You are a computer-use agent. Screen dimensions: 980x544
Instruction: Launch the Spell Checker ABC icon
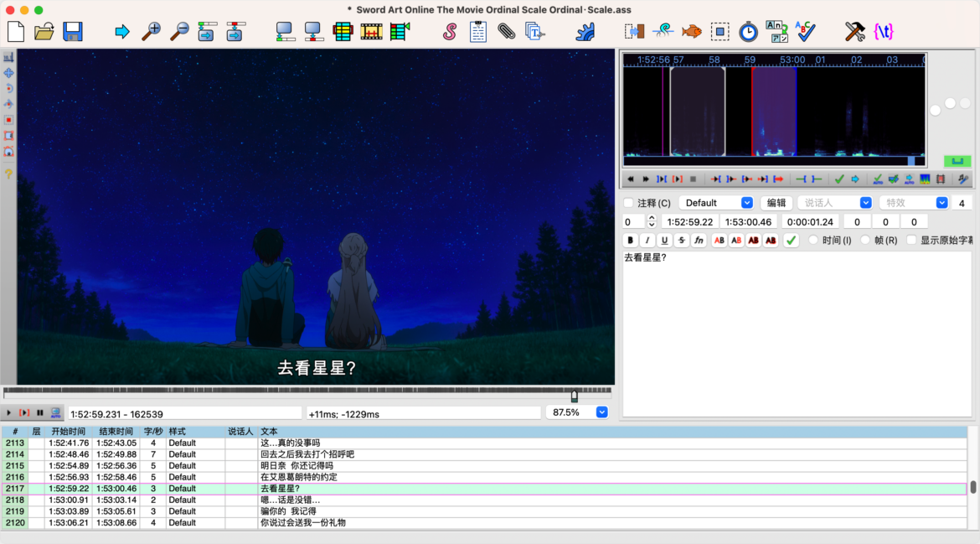pos(806,31)
